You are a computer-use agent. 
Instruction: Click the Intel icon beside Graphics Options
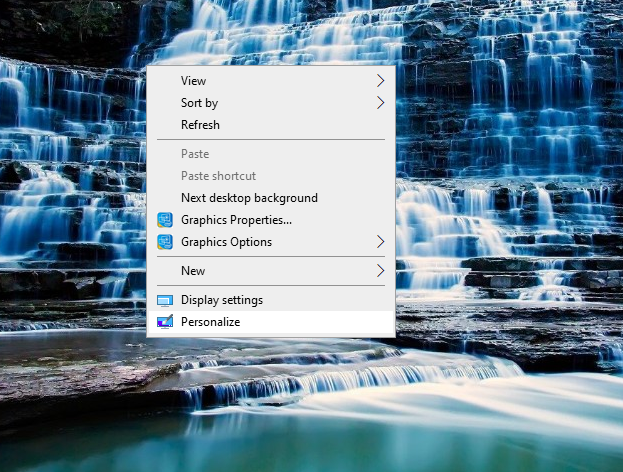tap(165, 242)
